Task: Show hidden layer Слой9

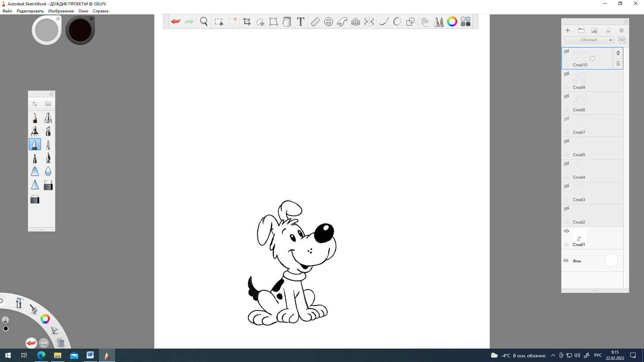Action: tap(567, 74)
